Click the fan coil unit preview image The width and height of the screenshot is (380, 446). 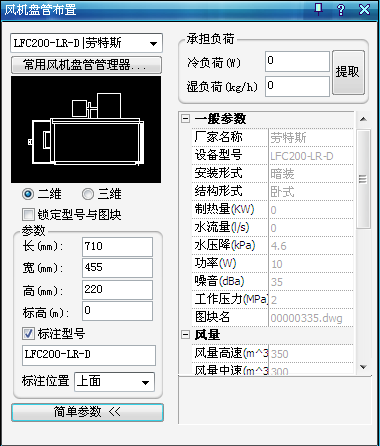click(86, 129)
